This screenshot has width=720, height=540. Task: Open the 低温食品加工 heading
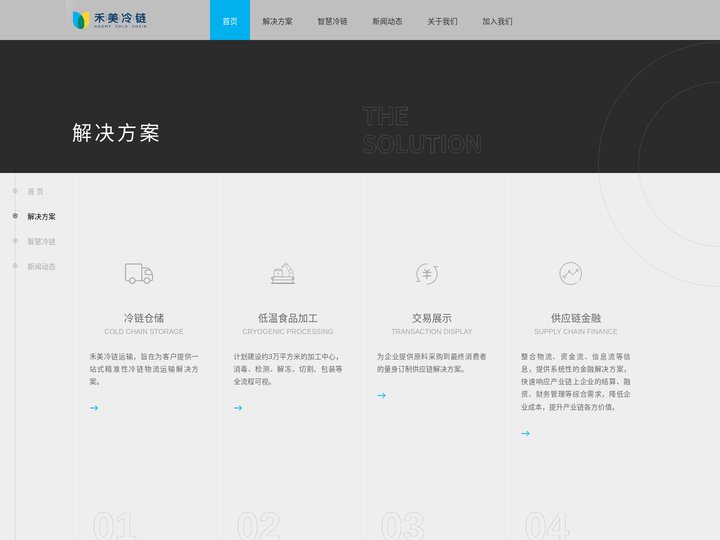pyautogui.click(x=288, y=318)
